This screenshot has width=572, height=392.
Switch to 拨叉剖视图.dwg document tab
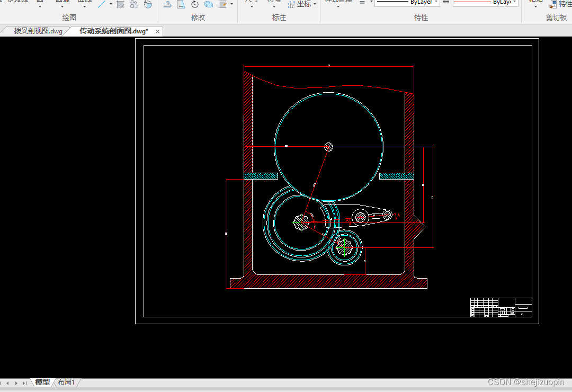point(38,31)
